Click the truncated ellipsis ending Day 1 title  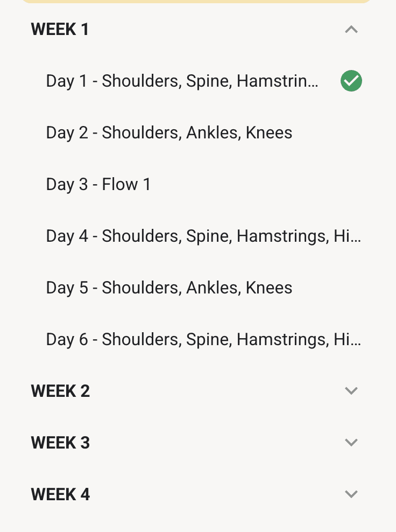pyautogui.click(x=313, y=81)
